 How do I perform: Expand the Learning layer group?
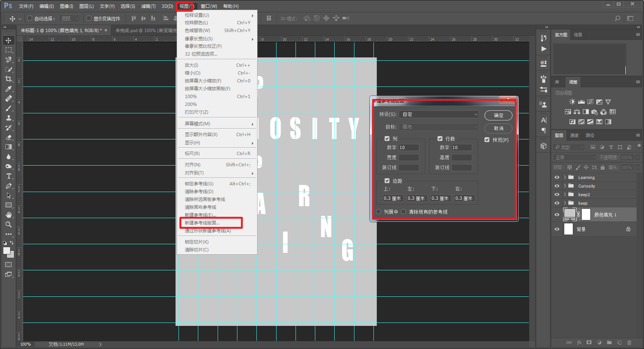pos(565,177)
